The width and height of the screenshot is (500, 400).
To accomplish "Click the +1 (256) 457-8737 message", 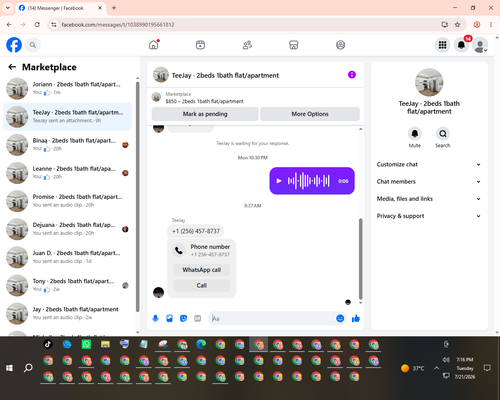I will (x=196, y=231).
